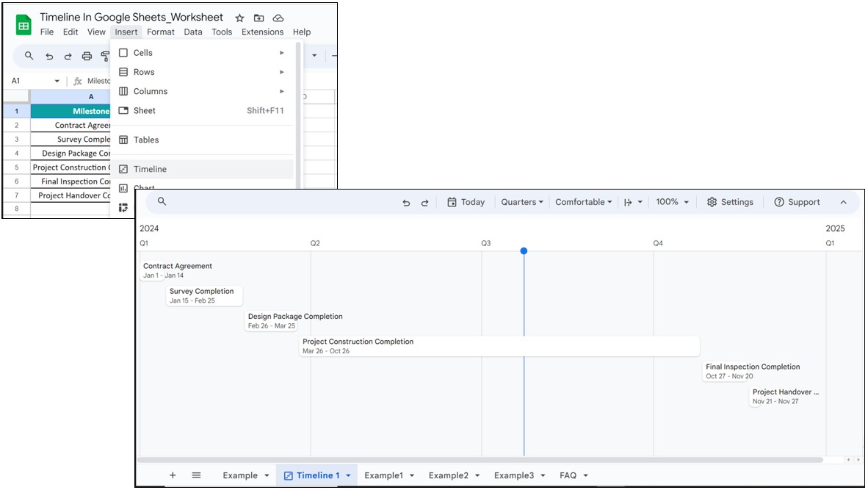Star the Timeline In Google Sheets document
Screen dimensions: 868x490
point(239,18)
